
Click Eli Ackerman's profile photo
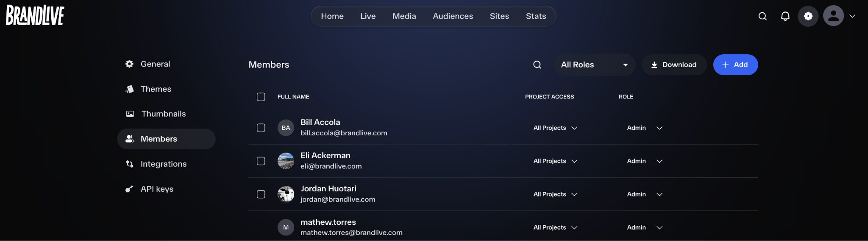286,161
